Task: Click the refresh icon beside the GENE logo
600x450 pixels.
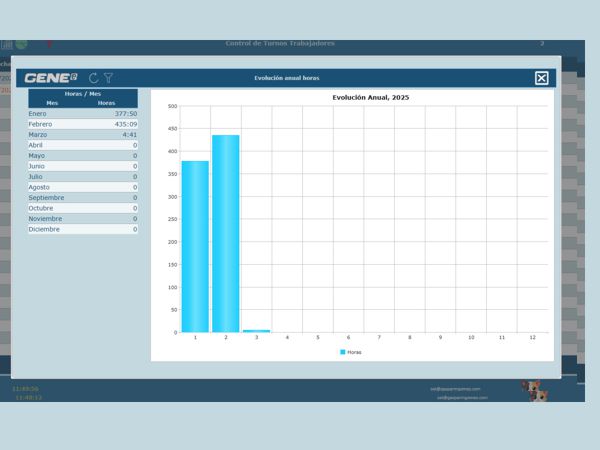Action: point(94,78)
